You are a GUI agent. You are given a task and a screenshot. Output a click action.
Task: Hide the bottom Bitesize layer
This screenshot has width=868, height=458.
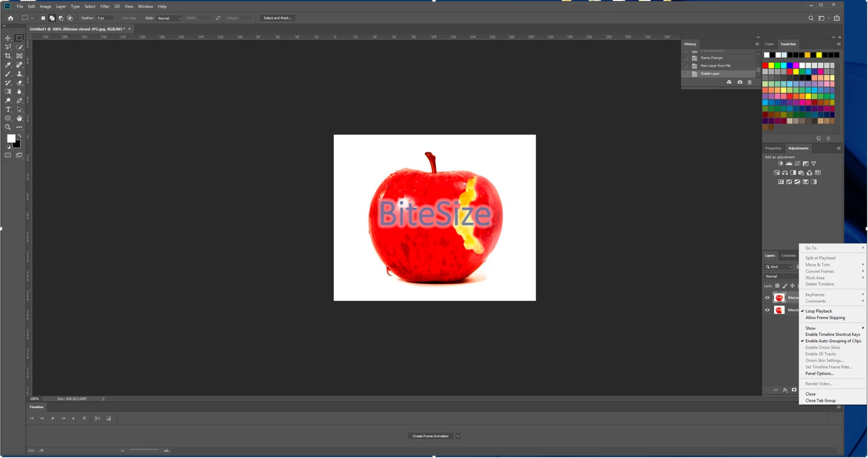click(767, 310)
